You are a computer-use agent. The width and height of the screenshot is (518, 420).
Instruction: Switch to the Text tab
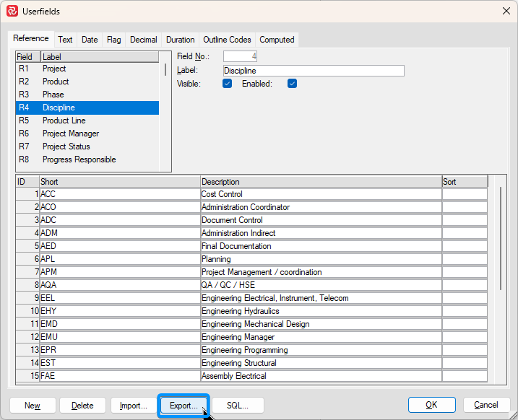click(65, 40)
